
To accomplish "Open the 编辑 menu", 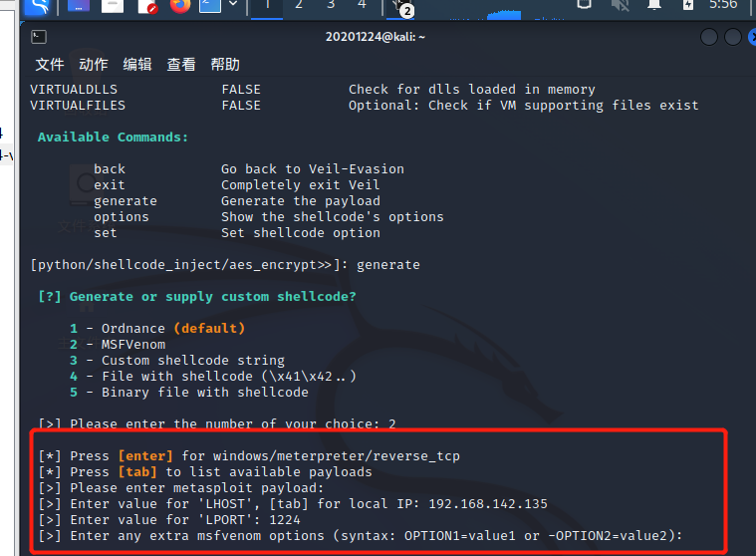I will coord(137,64).
